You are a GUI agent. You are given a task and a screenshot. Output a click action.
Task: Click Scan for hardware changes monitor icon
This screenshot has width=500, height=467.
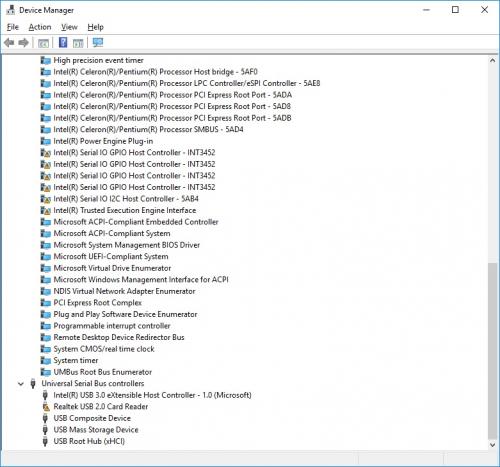[98, 42]
